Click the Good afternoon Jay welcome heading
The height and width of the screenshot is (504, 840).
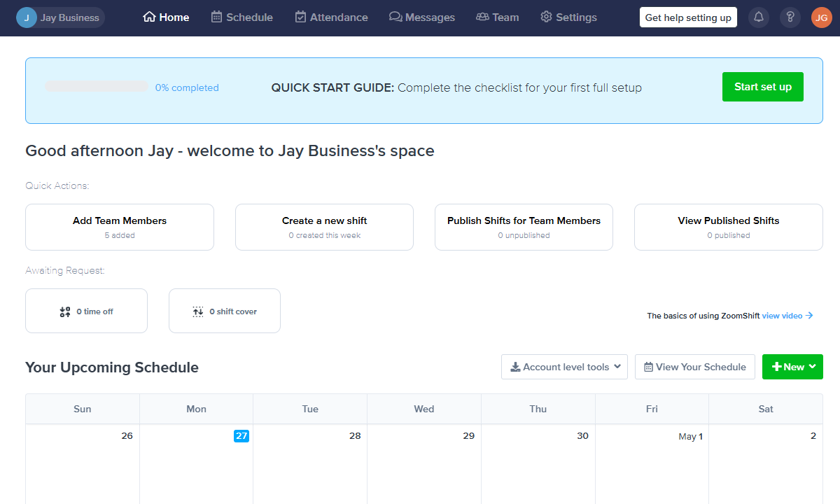[x=230, y=150]
